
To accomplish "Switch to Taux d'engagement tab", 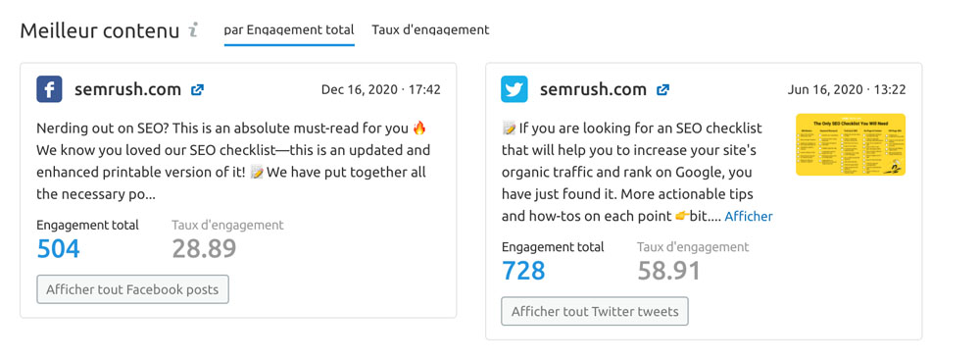I will (430, 29).
